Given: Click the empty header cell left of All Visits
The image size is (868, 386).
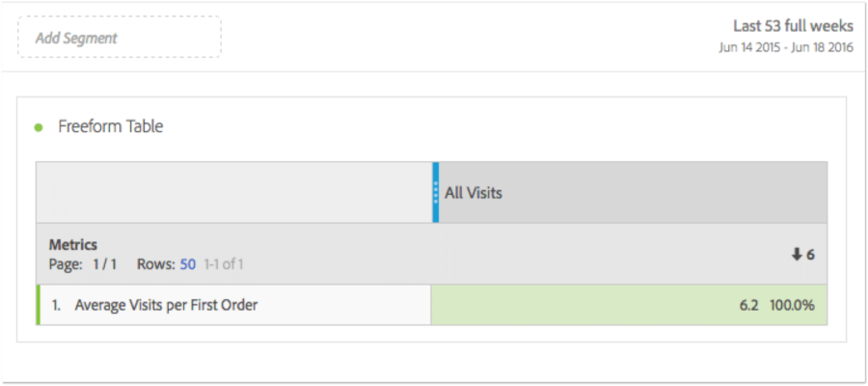Looking at the screenshot, I should click(x=233, y=193).
